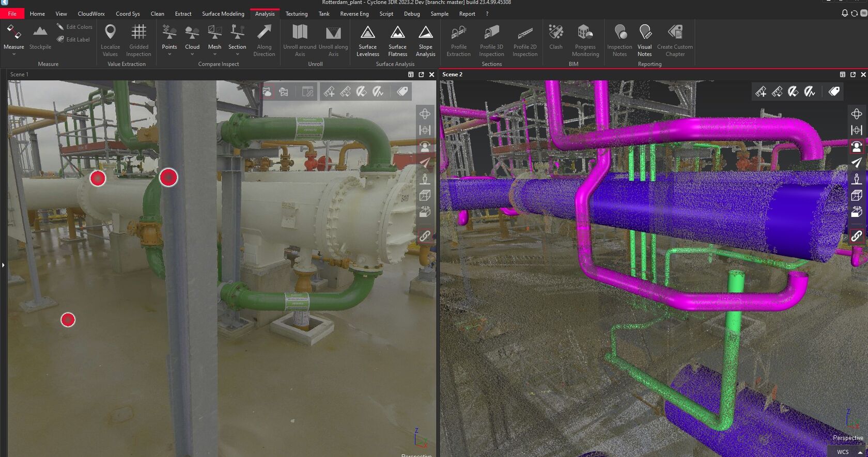Expand the Cloud compare dropdown
868x457 pixels.
tap(192, 54)
